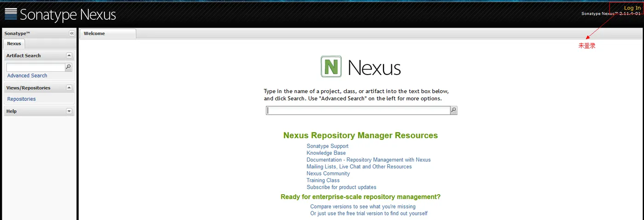The width and height of the screenshot is (644, 220).
Task: Click the enterprise-scale repository management heading
Action: [x=361, y=197]
